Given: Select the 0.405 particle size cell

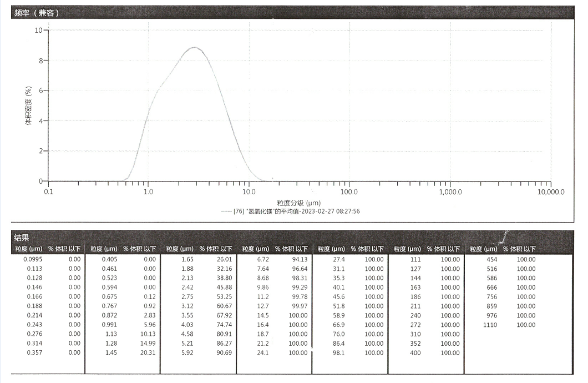Looking at the screenshot, I should coord(109,259).
